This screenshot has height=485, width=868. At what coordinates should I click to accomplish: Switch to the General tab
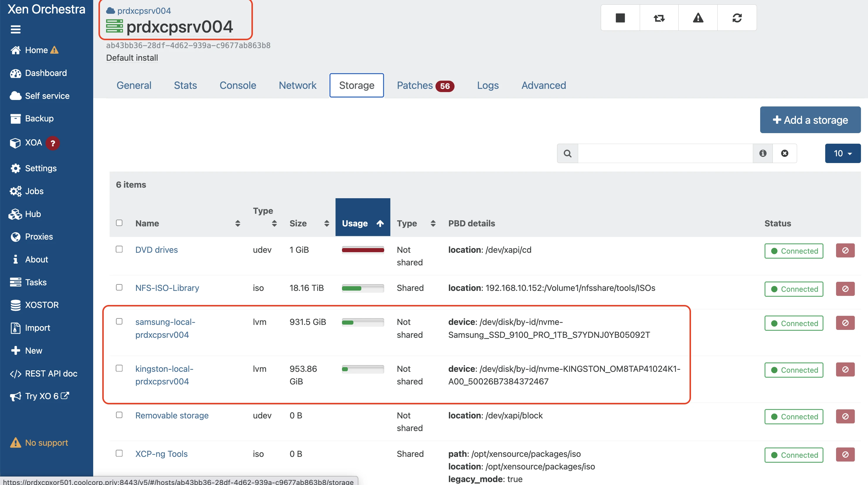coord(134,85)
